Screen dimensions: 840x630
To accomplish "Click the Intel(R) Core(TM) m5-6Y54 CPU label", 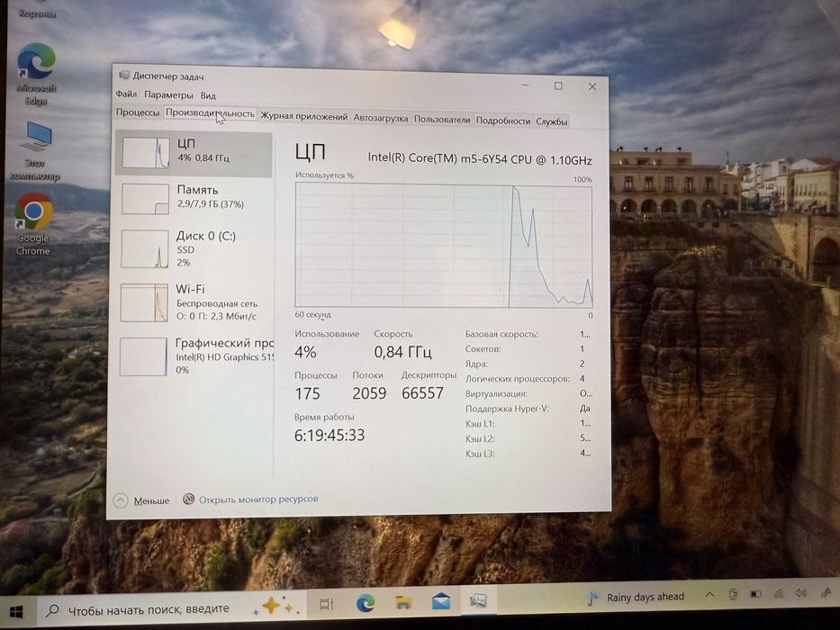I will (480, 159).
